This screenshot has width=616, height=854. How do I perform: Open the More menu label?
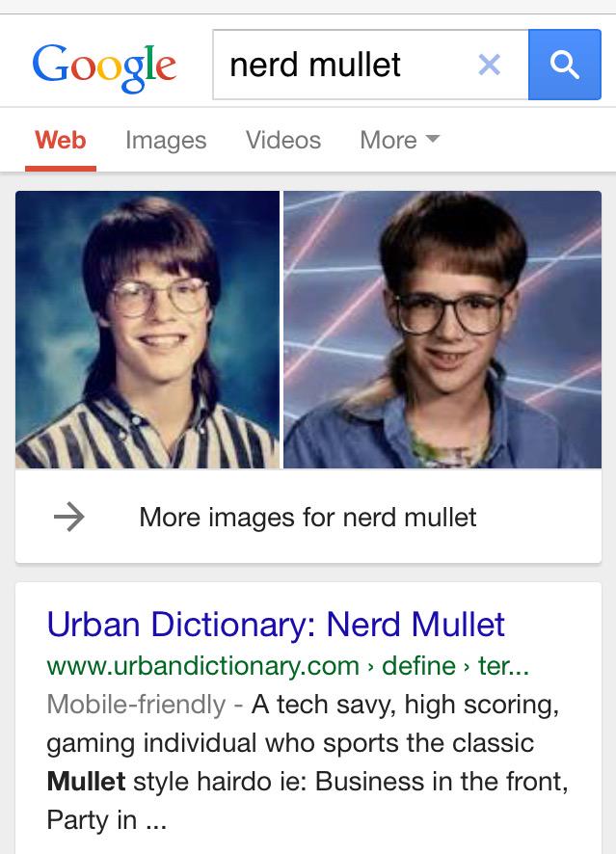(x=388, y=140)
